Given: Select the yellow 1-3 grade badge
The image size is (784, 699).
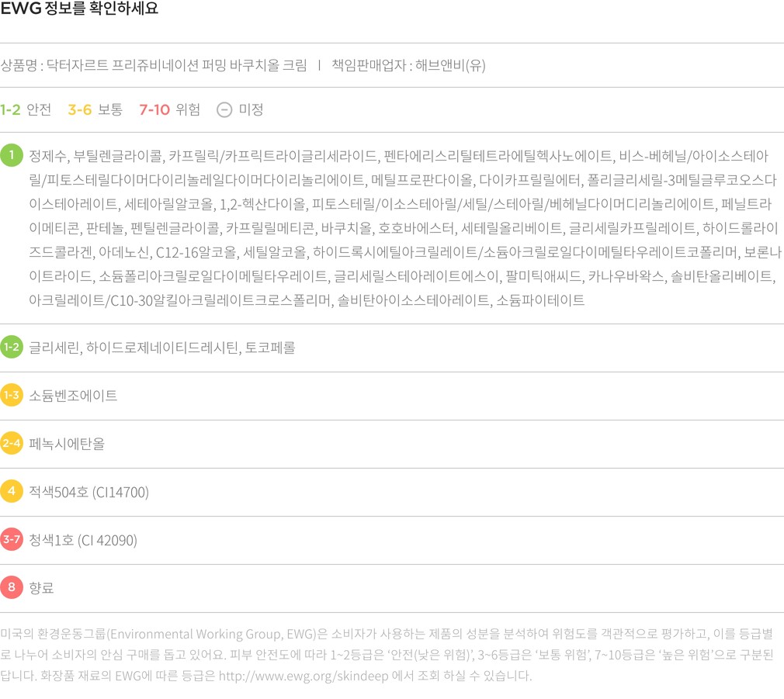Looking at the screenshot, I should (12, 395).
